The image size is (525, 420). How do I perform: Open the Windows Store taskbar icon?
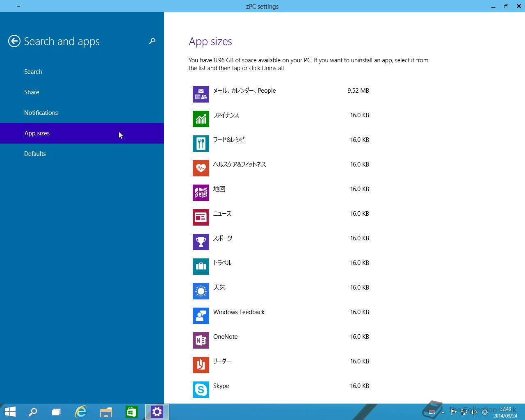pyautogui.click(x=131, y=412)
